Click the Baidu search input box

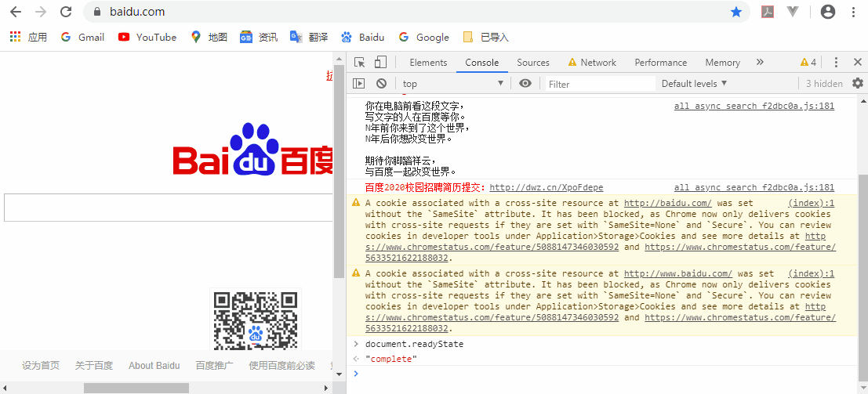coord(169,208)
